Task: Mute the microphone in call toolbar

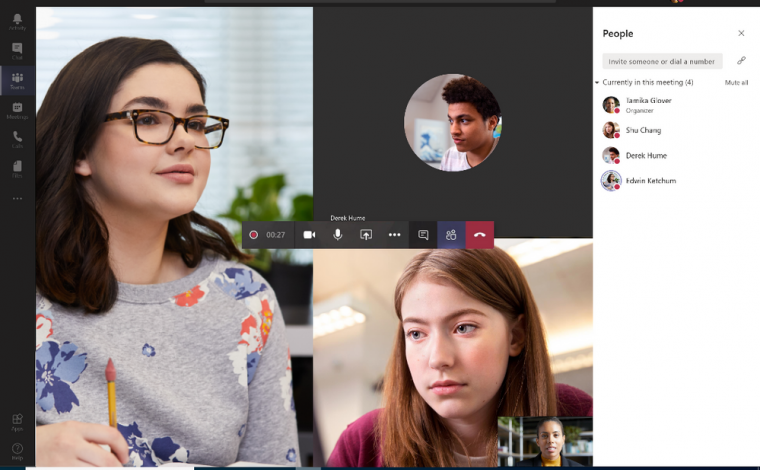Action: [338, 235]
